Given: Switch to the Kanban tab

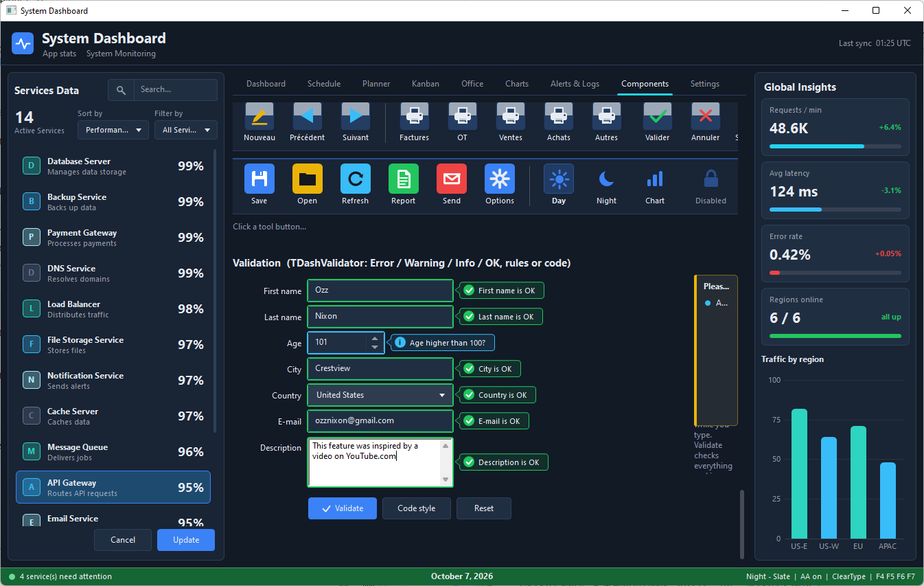Looking at the screenshot, I should [426, 84].
